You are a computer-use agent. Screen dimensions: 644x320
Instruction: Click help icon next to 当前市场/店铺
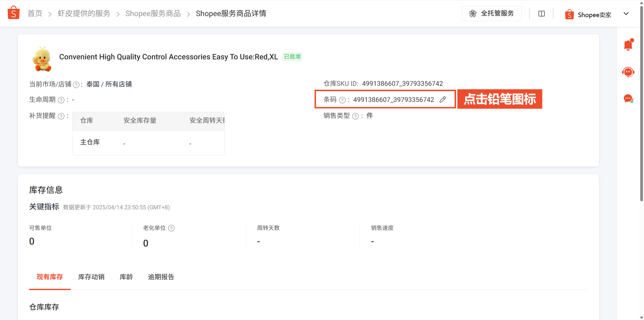click(76, 85)
